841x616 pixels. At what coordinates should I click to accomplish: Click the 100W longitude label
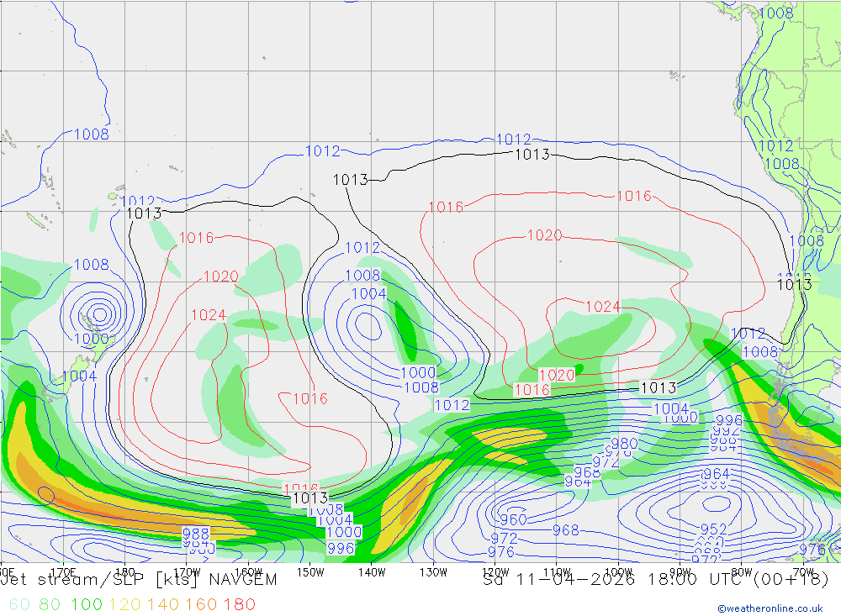[618, 572]
